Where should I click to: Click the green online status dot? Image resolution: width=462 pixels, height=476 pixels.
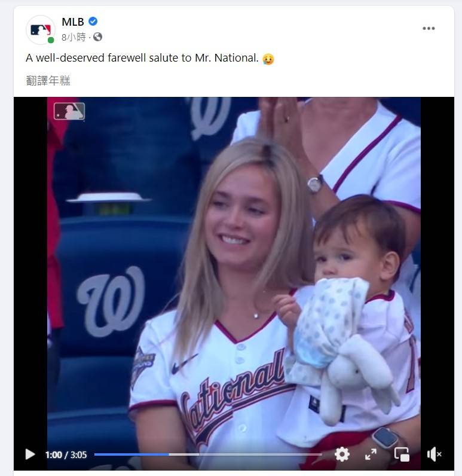(x=51, y=40)
